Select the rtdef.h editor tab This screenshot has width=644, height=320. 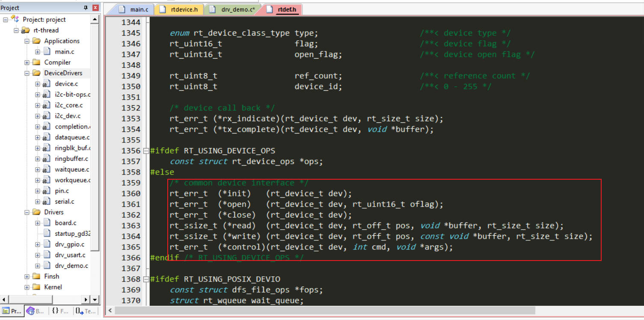pyautogui.click(x=282, y=9)
